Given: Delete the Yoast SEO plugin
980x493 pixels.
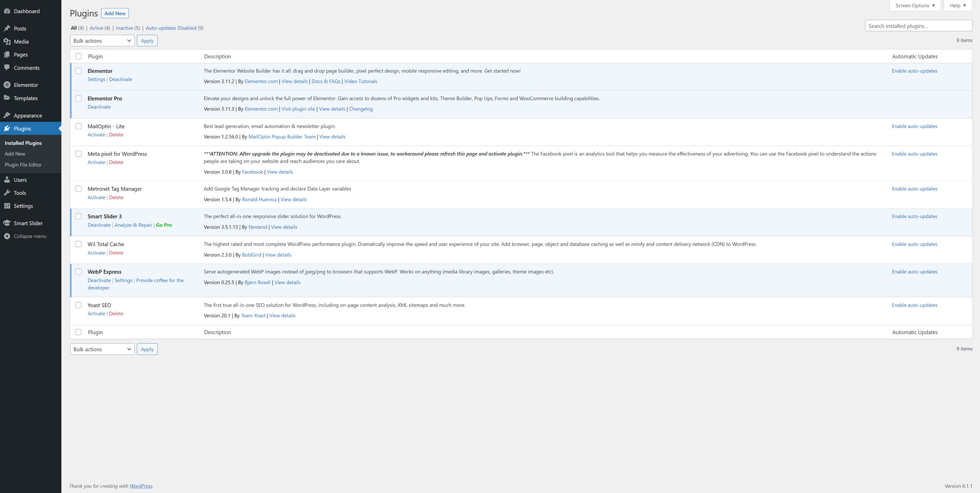Looking at the screenshot, I should click(116, 314).
